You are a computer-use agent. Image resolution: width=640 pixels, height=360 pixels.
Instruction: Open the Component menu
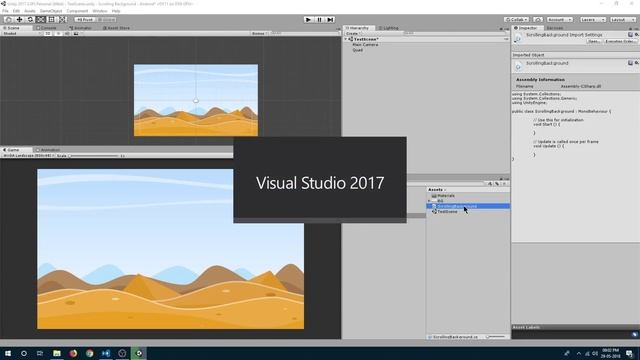pos(77,11)
